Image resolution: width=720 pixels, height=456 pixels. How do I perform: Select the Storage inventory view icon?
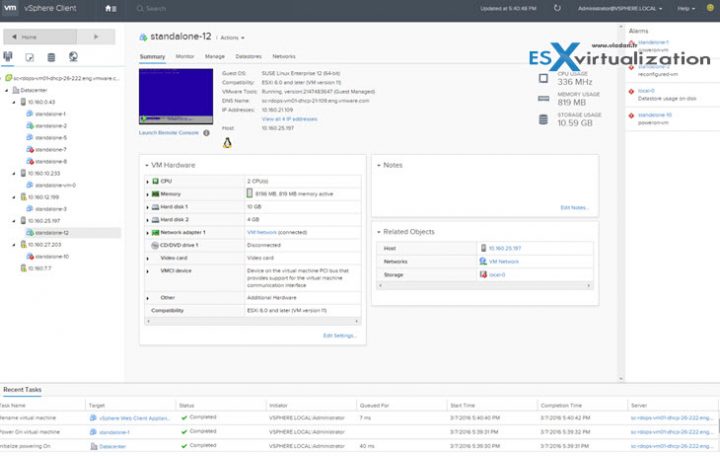pos(51,57)
